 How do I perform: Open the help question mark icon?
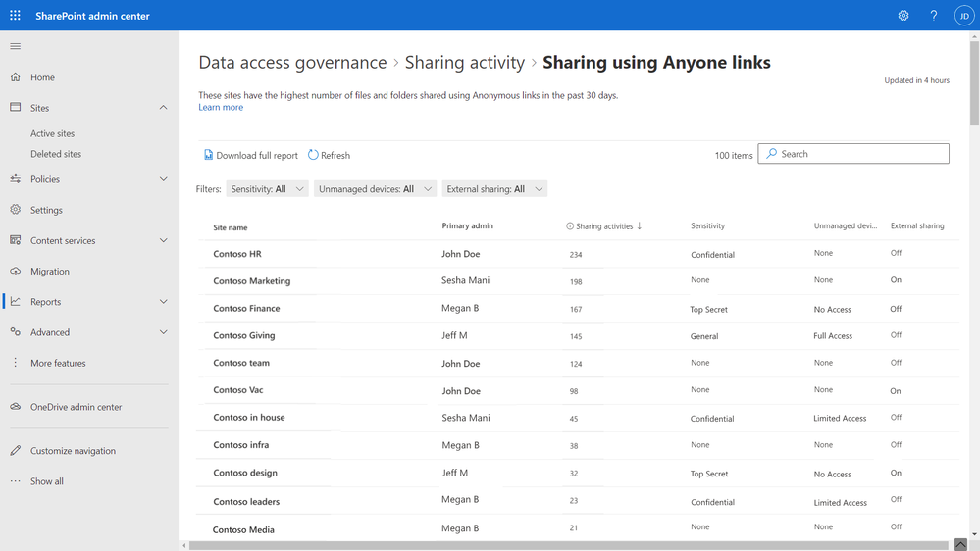(934, 16)
